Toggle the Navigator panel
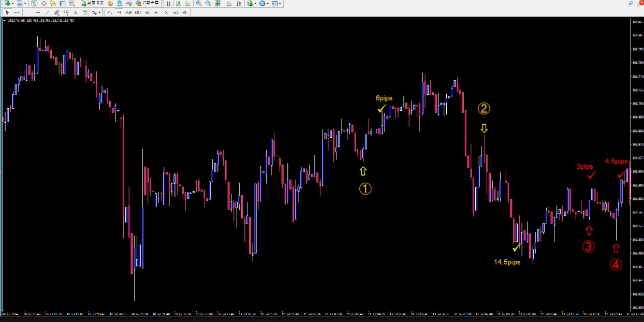 pyautogui.click(x=53, y=3)
